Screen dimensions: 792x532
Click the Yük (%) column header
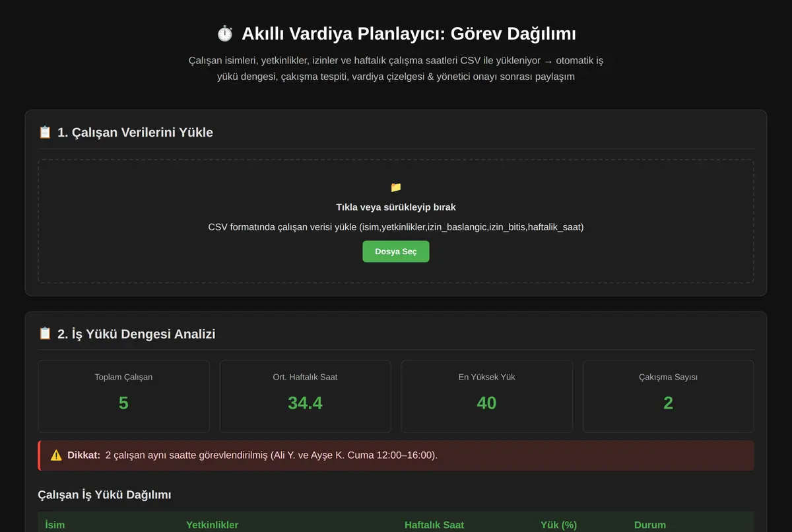[558, 525]
